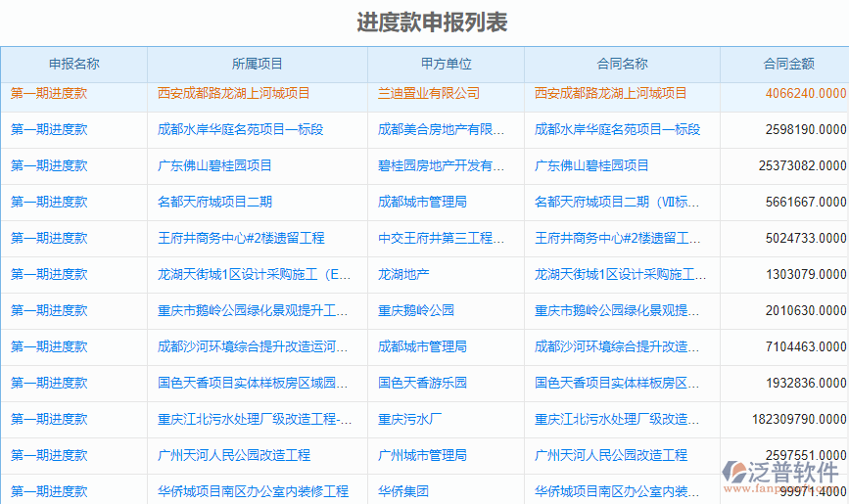Screen dimensions: 849x504
Task: Select the 华侨集团 cell
Action: [403, 491]
